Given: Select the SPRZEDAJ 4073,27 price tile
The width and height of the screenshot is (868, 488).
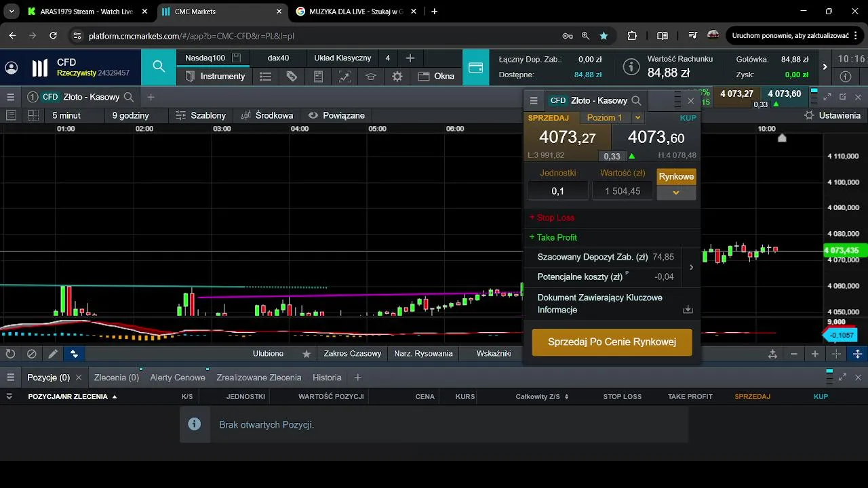Looking at the screenshot, I should pyautogui.click(x=568, y=138).
